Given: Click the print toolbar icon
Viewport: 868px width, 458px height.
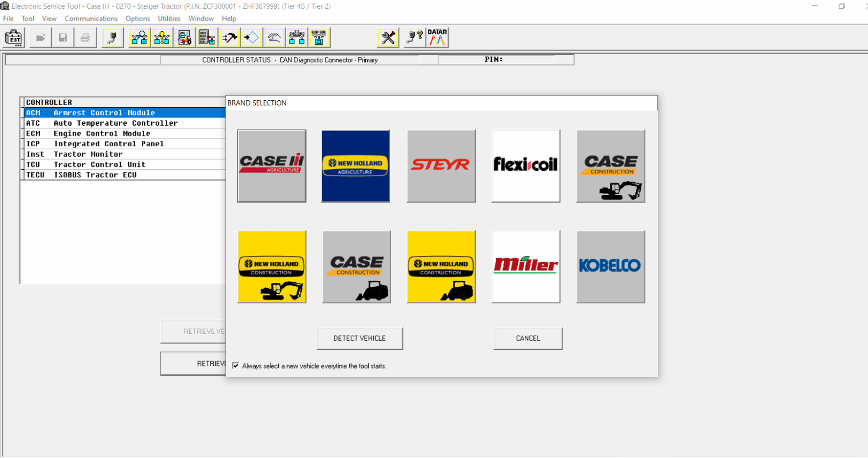Looking at the screenshot, I should pyautogui.click(x=85, y=38).
